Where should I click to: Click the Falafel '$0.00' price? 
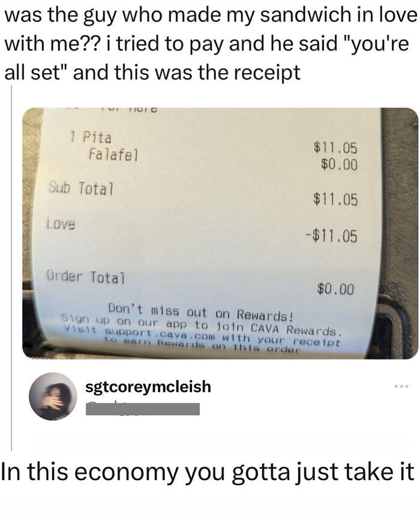[x=339, y=164]
